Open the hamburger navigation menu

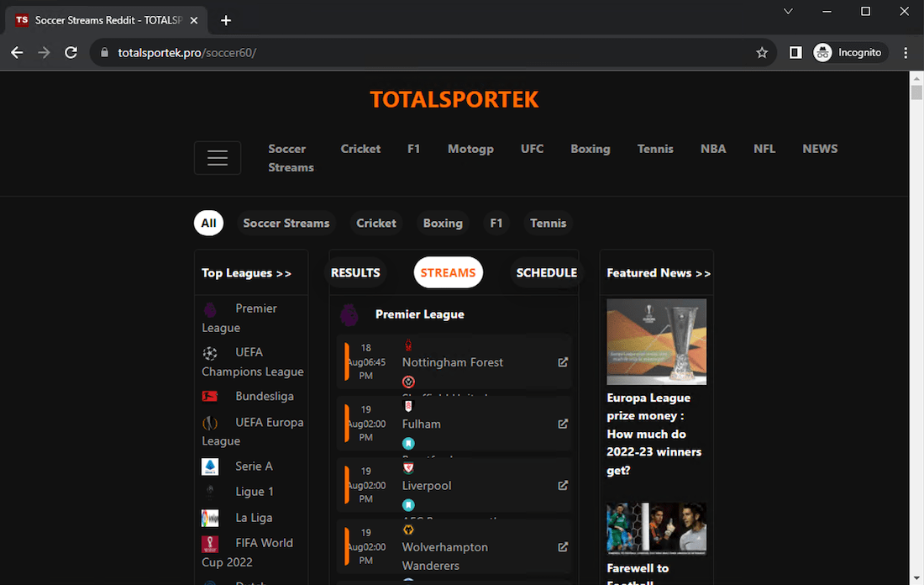click(218, 157)
